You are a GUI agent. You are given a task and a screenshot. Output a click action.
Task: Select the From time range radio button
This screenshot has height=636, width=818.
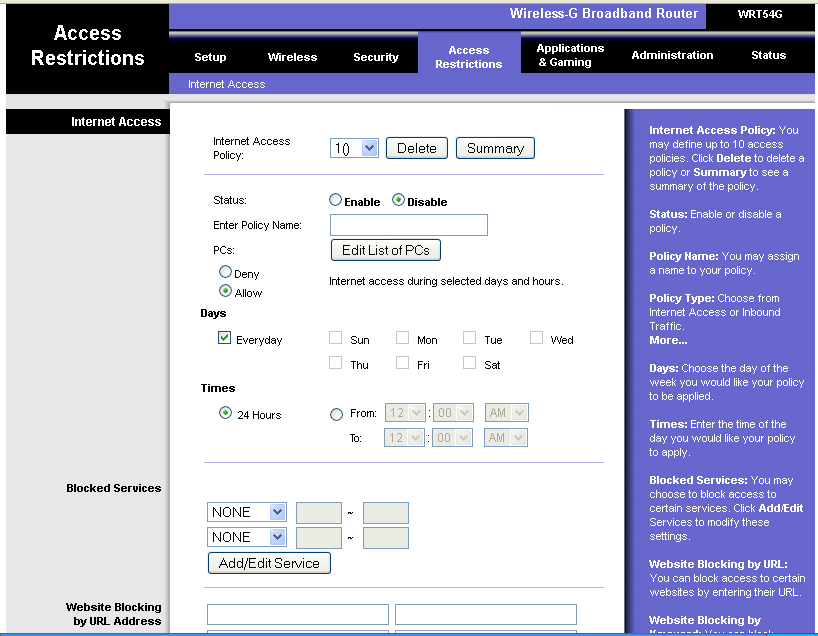coord(336,414)
